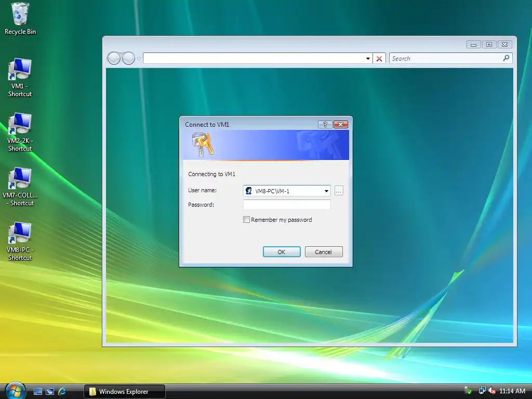The image size is (532, 399).
Task: Select the VM7-COLL... - Shortcut desktop icon
Action: click(x=20, y=187)
